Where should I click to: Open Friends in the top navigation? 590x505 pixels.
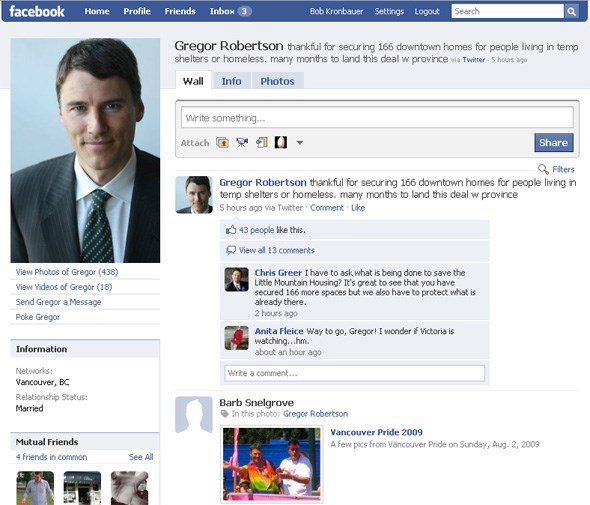tap(180, 11)
